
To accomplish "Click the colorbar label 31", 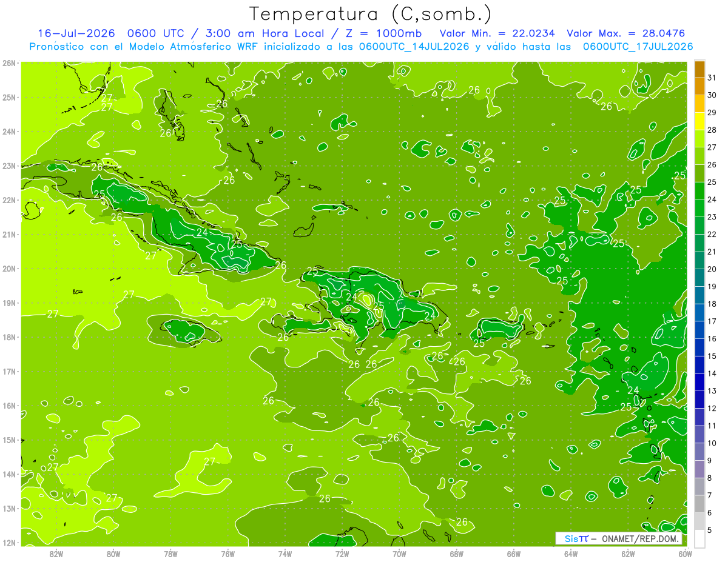I will (x=712, y=78).
